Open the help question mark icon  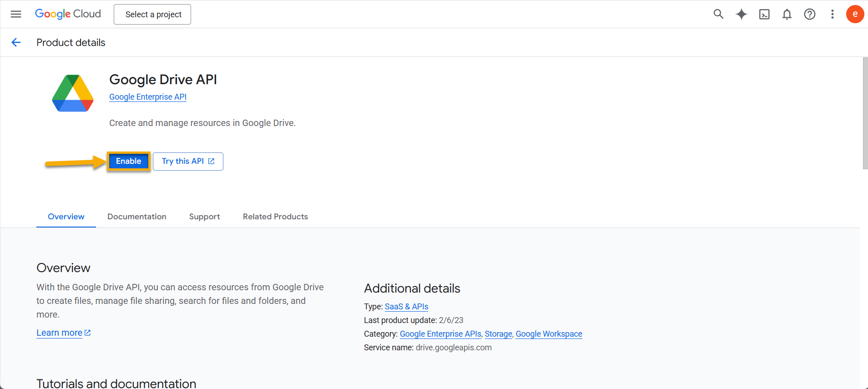(810, 14)
